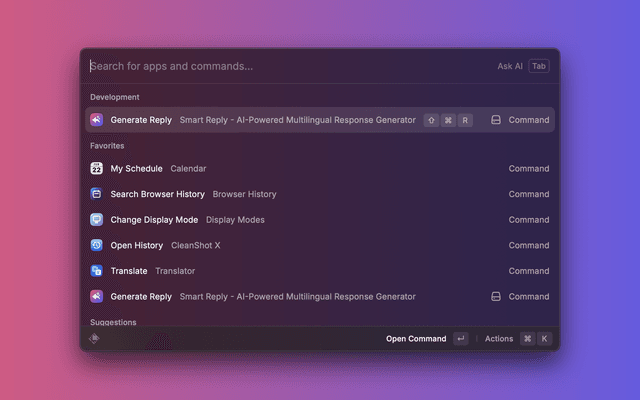640x400 pixels.
Task: Click the Smart Reply icon in Favorites
Action: [x=97, y=297]
